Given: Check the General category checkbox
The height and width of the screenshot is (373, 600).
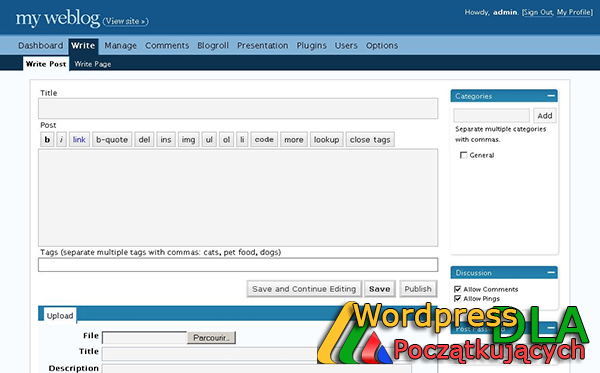Looking at the screenshot, I should tap(463, 155).
